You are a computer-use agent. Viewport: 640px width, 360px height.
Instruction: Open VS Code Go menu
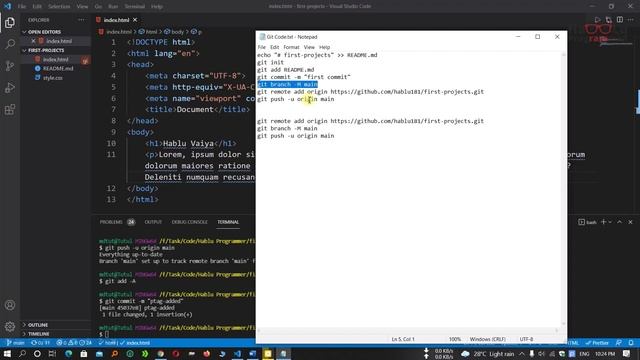pos(98,7)
